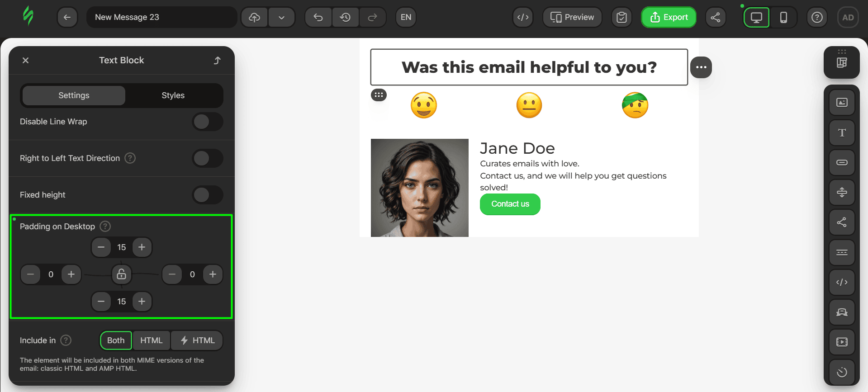Image resolution: width=868 pixels, height=392 pixels.
Task: Select the Text block tool in sidebar
Action: pyautogui.click(x=841, y=133)
